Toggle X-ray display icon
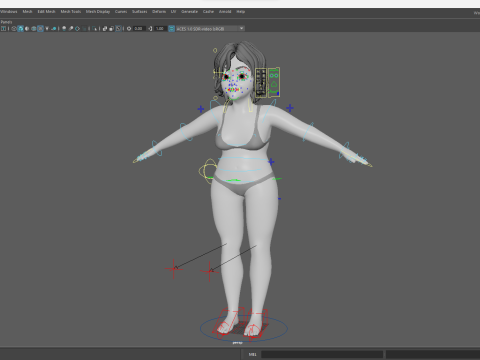The height and width of the screenshot is (360, 480). [105, 29]
